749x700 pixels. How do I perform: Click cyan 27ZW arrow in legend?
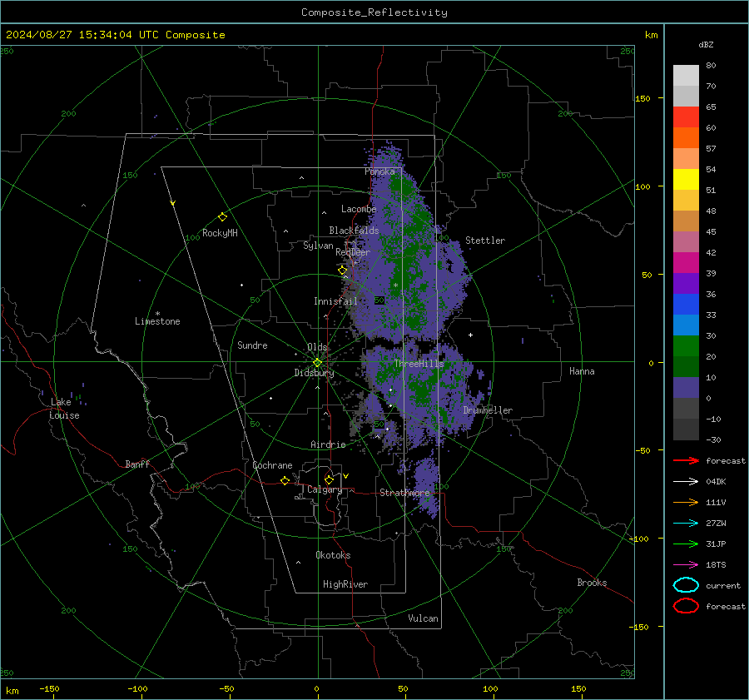[686, 524]
